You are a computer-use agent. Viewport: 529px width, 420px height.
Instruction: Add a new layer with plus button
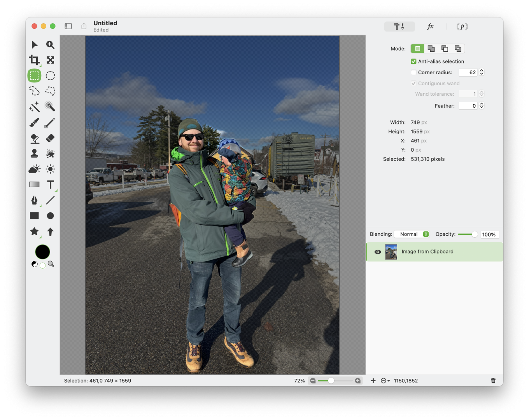pos(373,381)
